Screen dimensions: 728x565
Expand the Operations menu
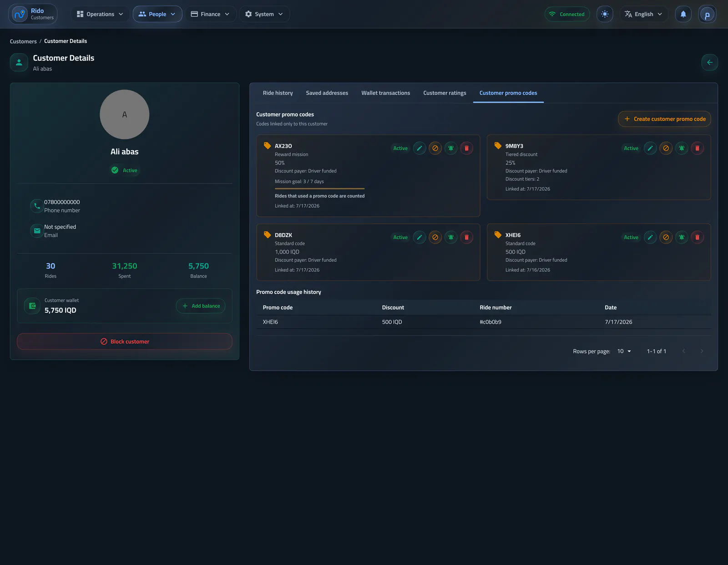pyautogui.click(x=100, y=14)
